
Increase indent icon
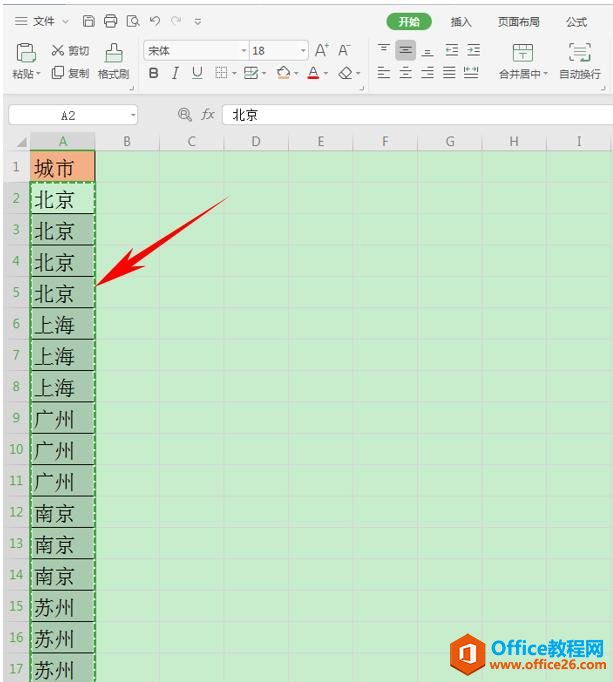click(x=473, y=50)
